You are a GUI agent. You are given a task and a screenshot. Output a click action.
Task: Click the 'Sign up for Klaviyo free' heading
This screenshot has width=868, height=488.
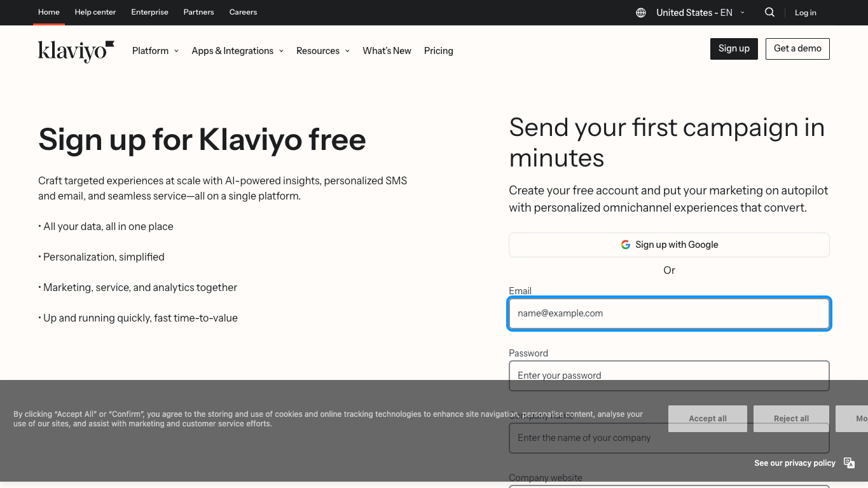[x=202, y=140]
